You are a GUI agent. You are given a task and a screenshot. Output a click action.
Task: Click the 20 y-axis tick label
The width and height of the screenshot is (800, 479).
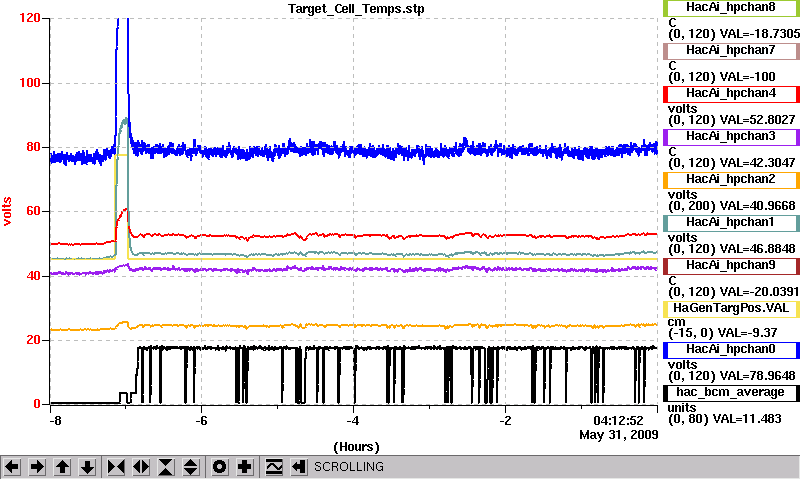click(33, 340)
